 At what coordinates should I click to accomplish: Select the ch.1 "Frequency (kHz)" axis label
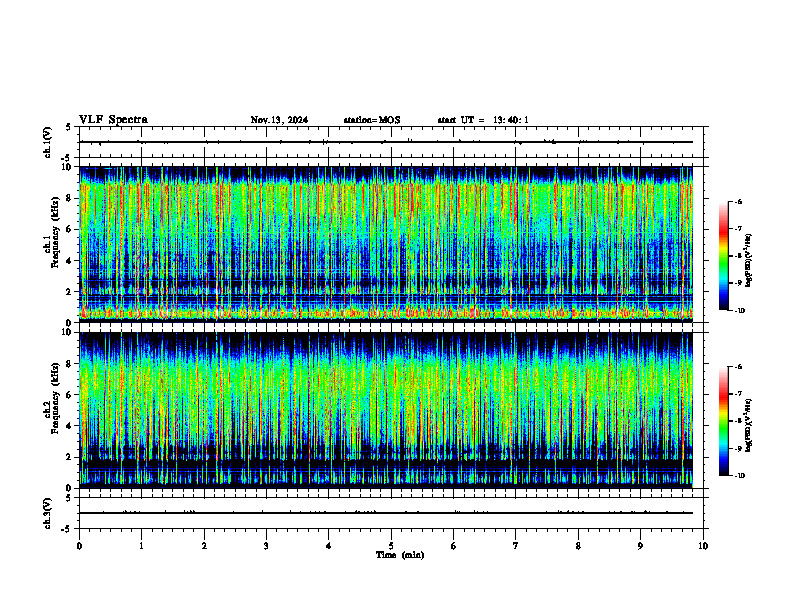tap(55, 232)
